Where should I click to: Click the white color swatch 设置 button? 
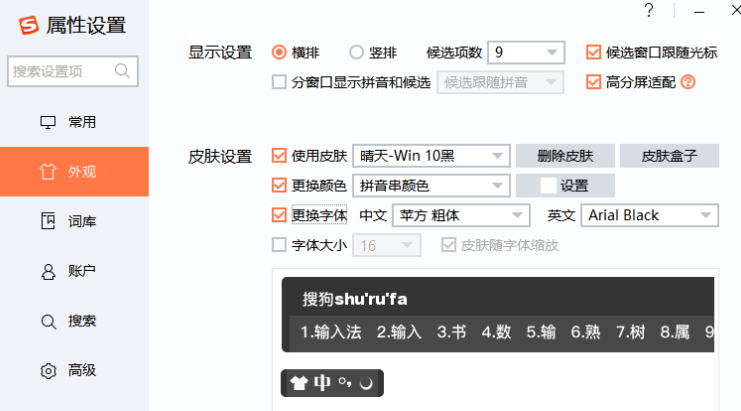pyautogui.click(x=565, y=185)
